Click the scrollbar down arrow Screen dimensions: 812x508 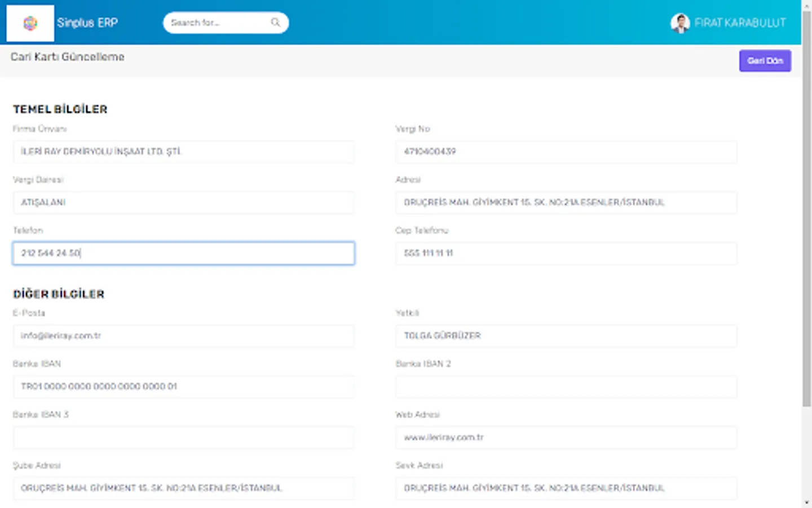[x=807, y=502]
